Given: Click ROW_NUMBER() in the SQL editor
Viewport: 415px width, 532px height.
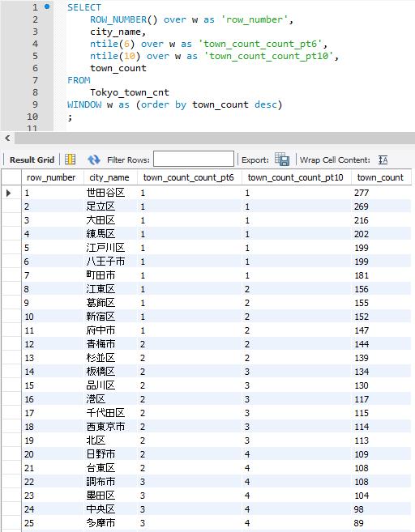Looking at the screenshot, I should tap(124, 19).
